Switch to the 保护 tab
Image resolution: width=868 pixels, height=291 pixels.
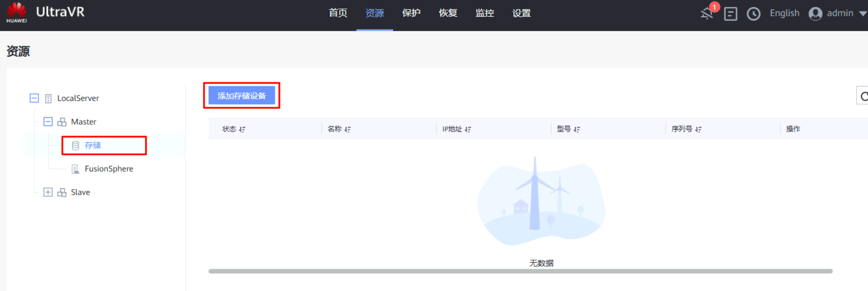click(x=411, y=13)
